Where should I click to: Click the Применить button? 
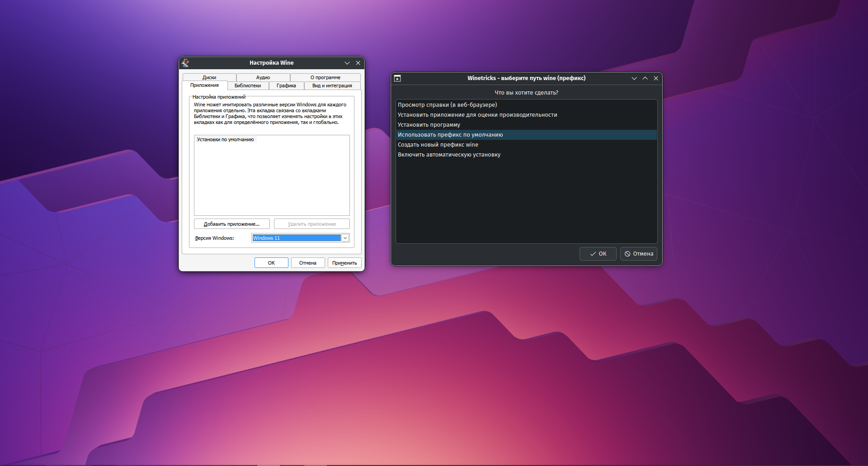[344, 263]
